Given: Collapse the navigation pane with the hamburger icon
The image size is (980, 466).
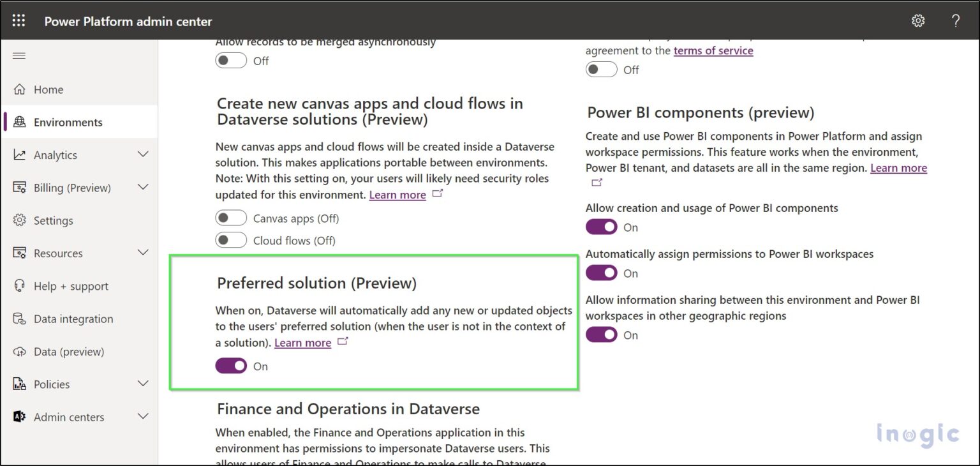Looking at the screenshot, I should coord(19,56).
